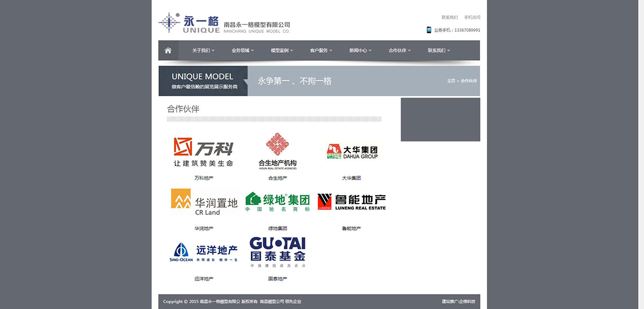
Task: Click the 联系我们 link at top right
Action: [x=450, y=17]
